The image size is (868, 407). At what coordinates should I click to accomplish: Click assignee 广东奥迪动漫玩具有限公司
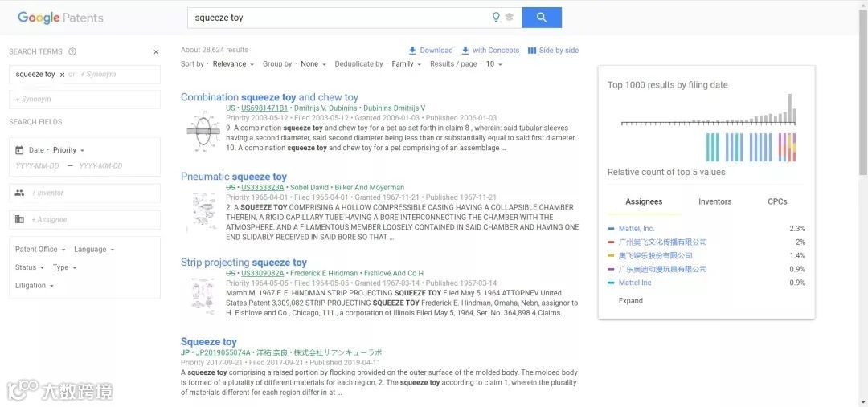tap(662, 269)
